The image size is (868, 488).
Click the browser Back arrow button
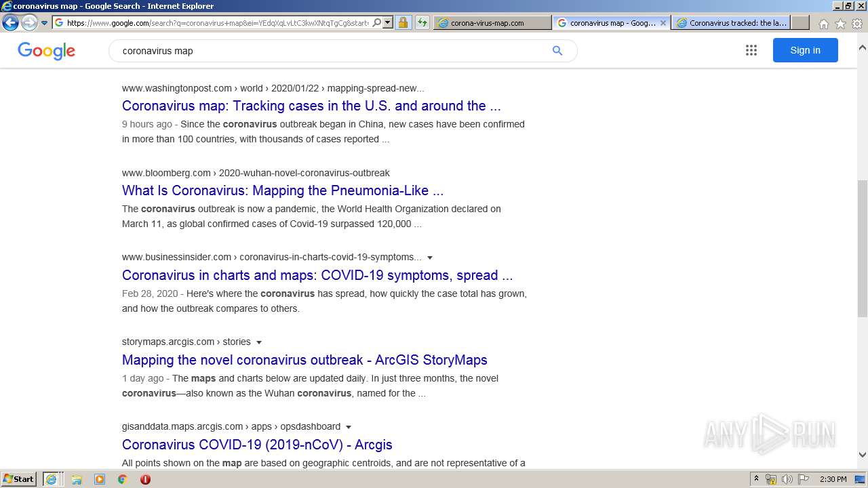[x=10, y=22]
